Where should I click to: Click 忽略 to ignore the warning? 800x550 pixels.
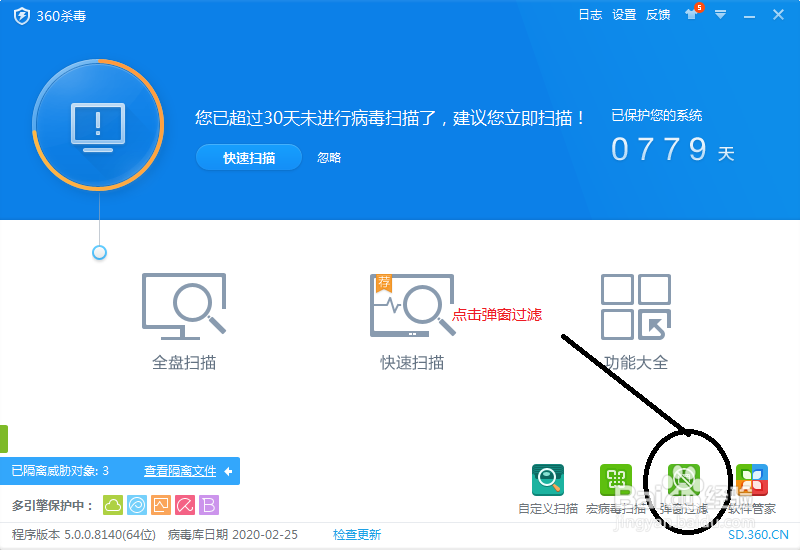click(329, 158)
